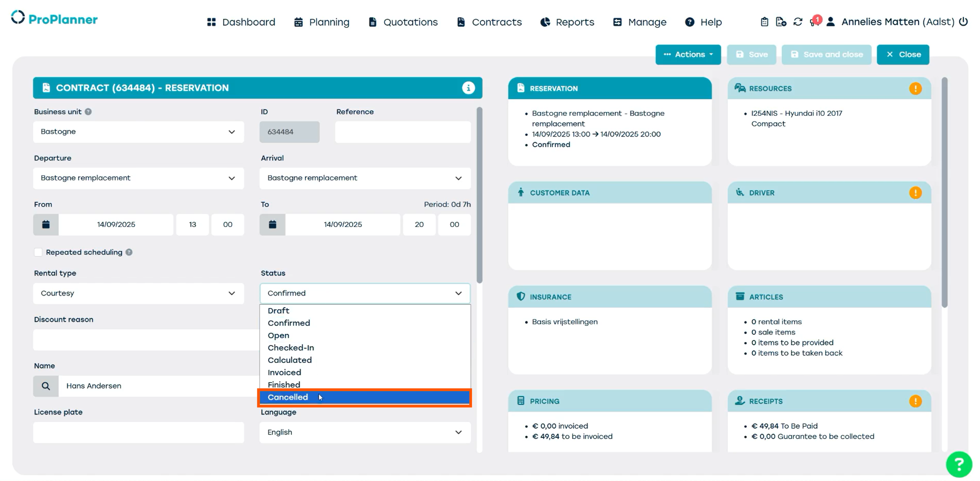Viewport: 980px width, 481px height.
Task: Click the Actions button
Action: pyautogui.click(x=688, y=54)
